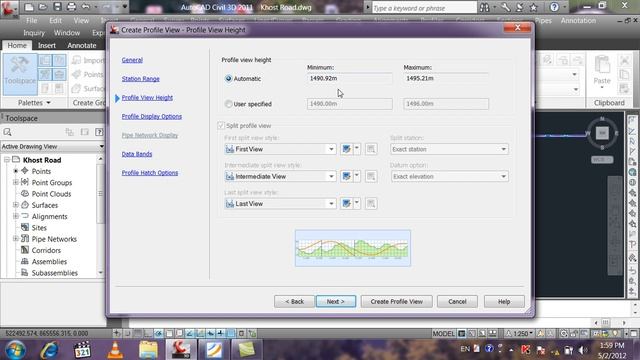Viewport: 640px width, 360px height.
Task: Open the Window menu
Action: pyautogui.click(x=67, y=33)
